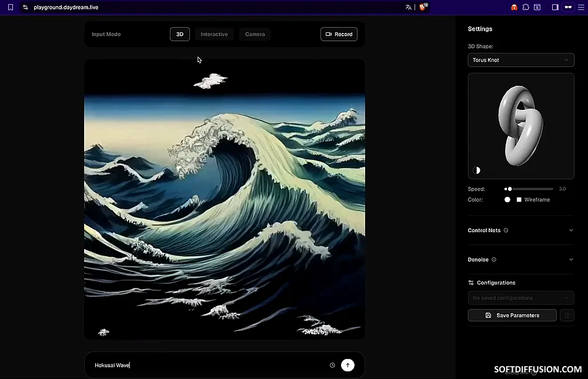Show Control Nets info tooltip icon
The height and width of the screenshot is (379, 588).
click(x=506, y=230)
